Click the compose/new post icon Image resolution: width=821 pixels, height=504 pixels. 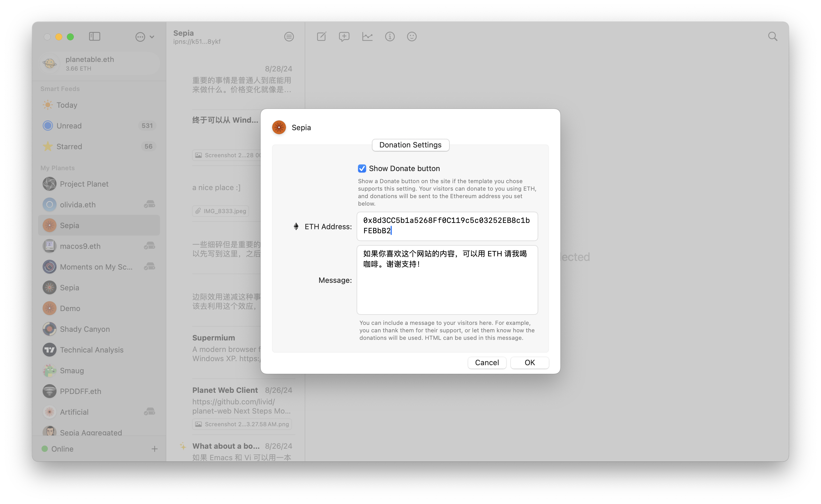[321, 37]
